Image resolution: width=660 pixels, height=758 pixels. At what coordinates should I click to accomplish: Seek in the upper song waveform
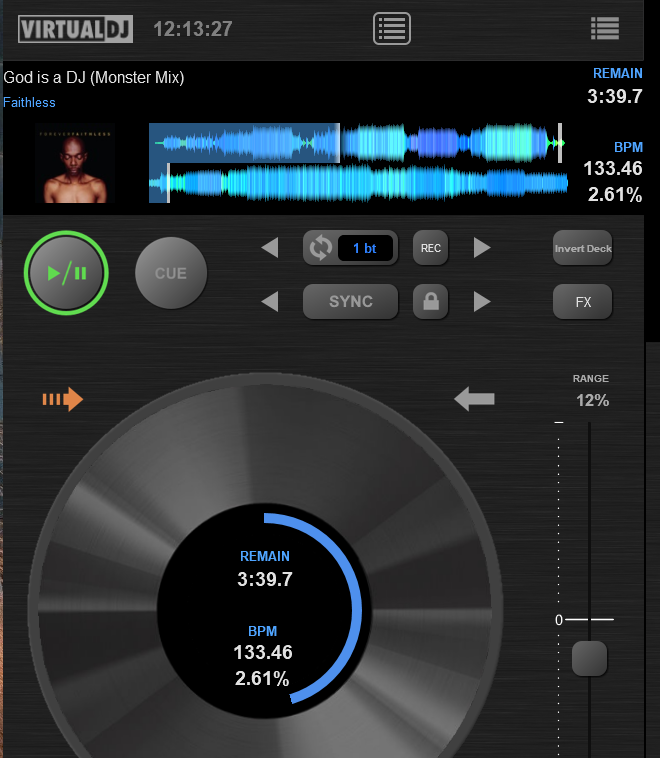point(357,143)
